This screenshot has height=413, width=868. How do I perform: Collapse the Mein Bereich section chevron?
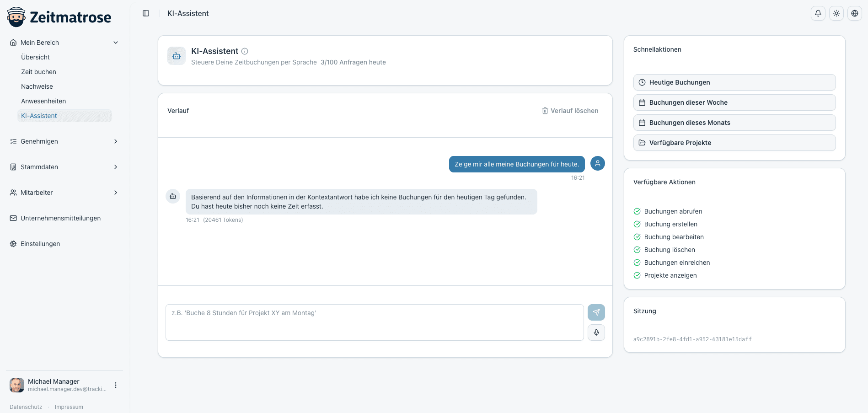click(116, 43)
